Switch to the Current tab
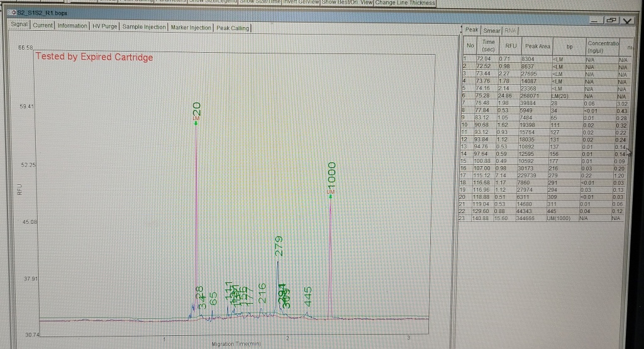Viewport: 644px width, 349px height. [x=43, y=26]
